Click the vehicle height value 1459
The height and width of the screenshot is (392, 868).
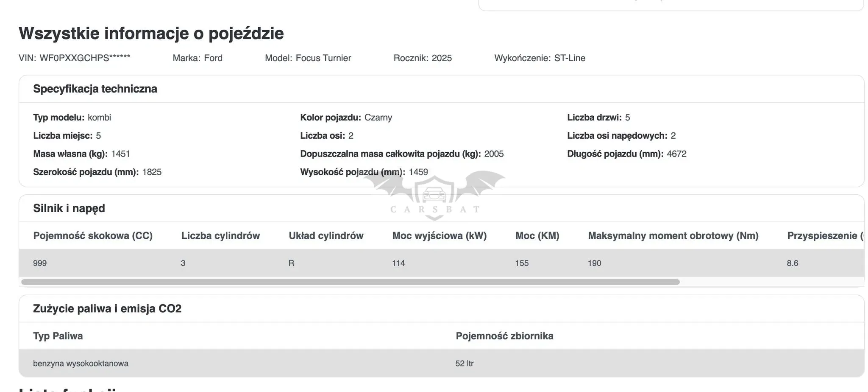point(418,172)
